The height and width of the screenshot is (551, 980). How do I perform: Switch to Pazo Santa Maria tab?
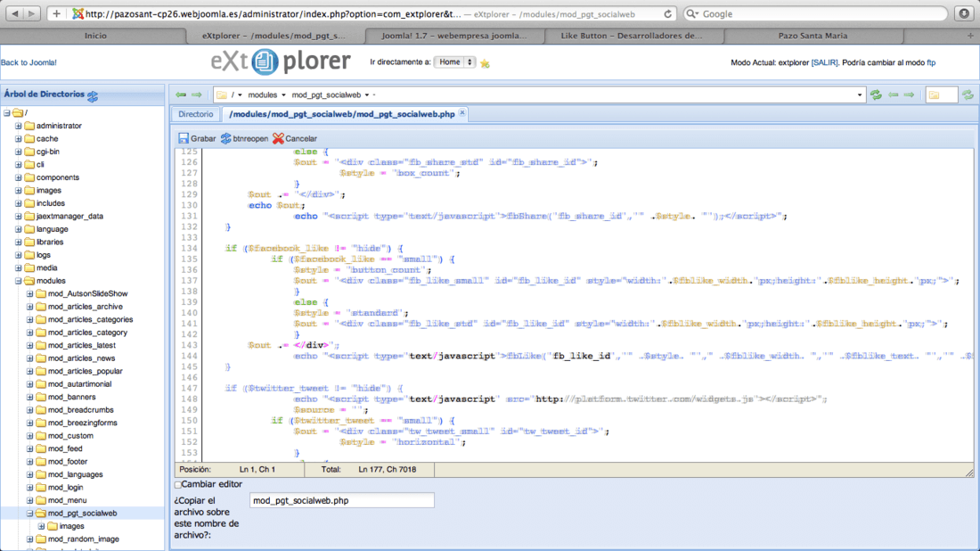click(813, 36)
